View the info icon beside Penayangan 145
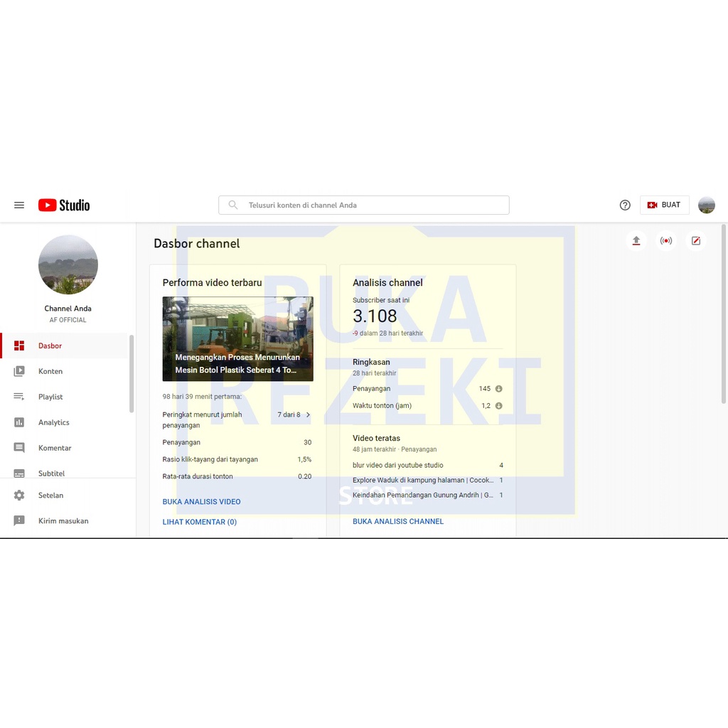Image resolution: width=728 pixels, height=728 pixels. tap(498, 389)
